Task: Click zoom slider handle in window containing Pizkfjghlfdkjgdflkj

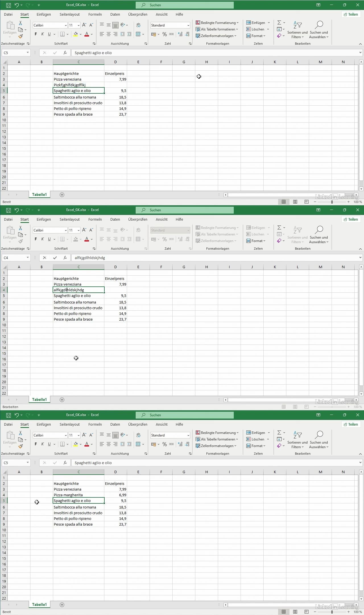Action: [332, 202]
